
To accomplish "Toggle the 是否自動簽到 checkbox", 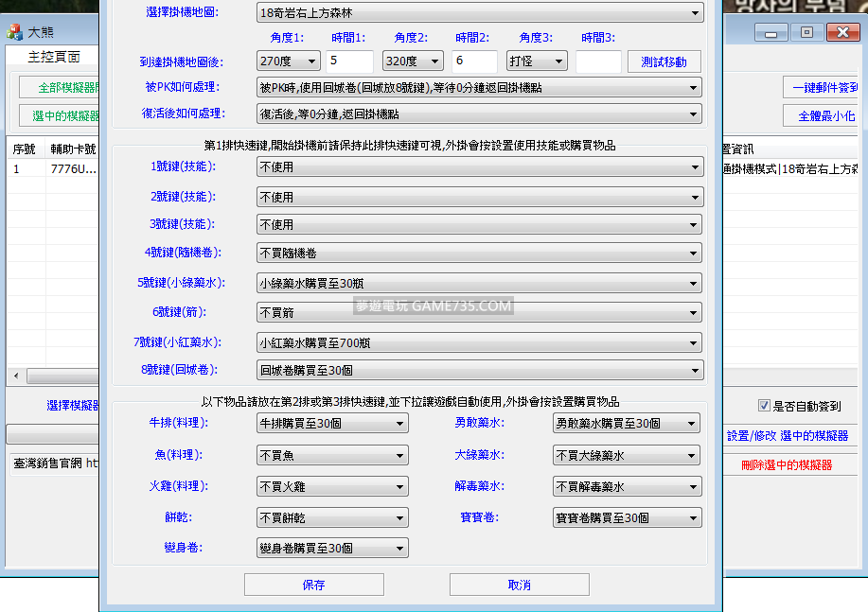I will point(764,406).
